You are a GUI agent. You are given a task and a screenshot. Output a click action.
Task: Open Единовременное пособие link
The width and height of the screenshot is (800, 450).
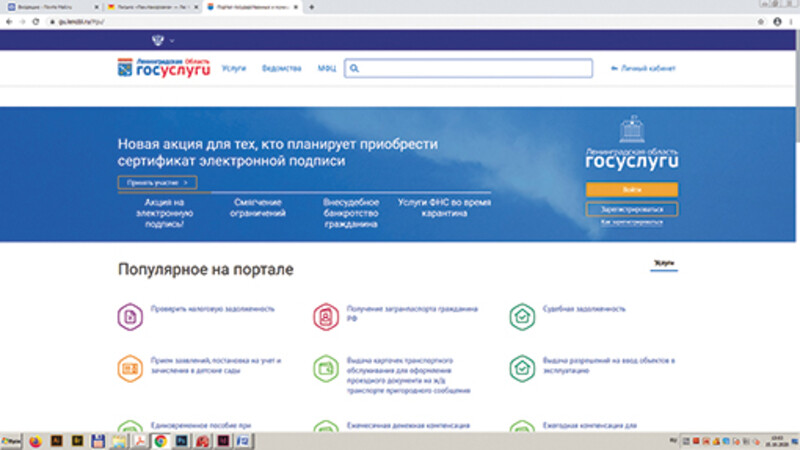tap(201, 425)
